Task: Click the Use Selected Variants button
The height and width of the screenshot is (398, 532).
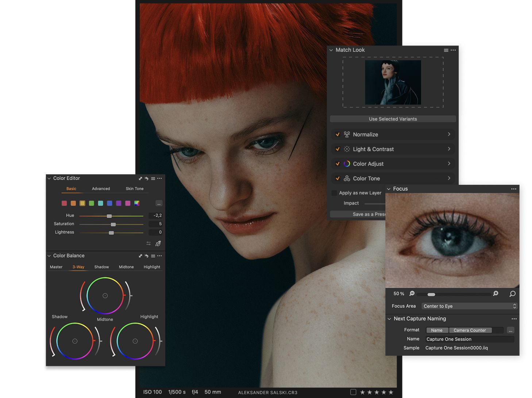Action: click(393, 119)
